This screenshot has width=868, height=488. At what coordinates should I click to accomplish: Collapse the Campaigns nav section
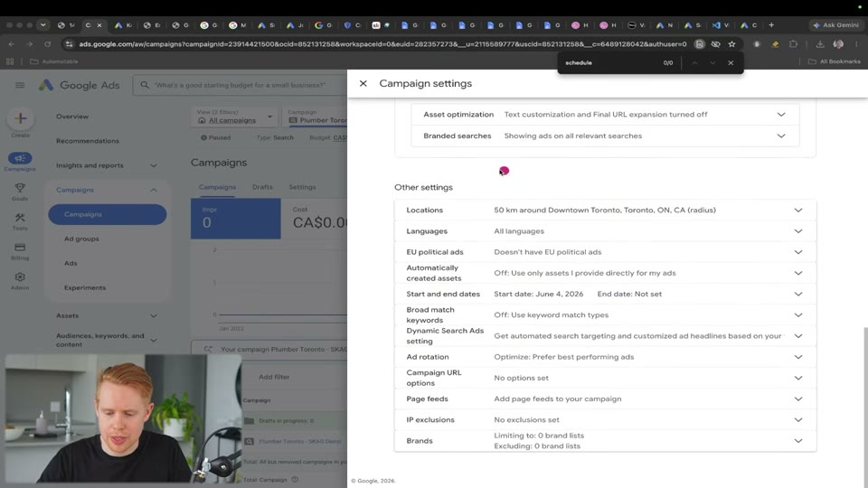click(x=154, y=190)
